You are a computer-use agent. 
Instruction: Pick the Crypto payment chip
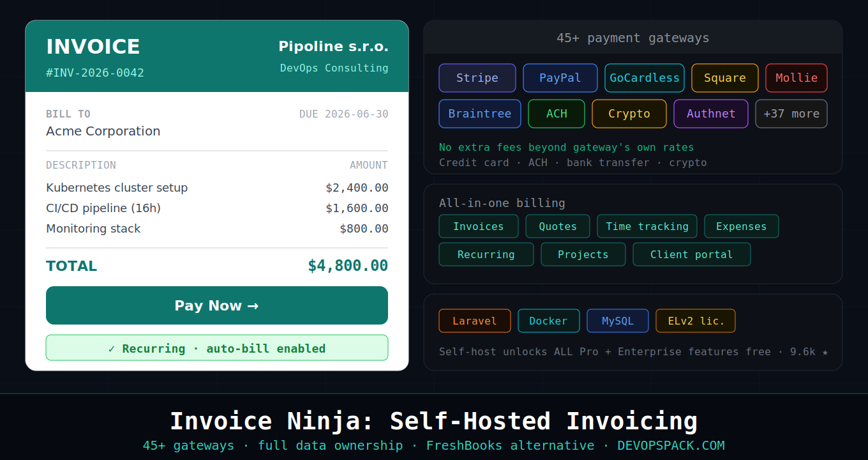coord(629,114)
